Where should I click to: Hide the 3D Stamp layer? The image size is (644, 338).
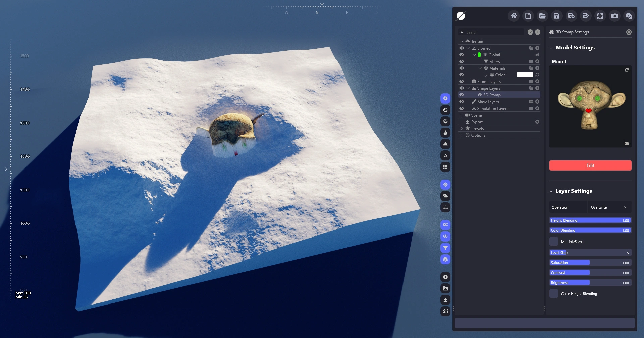[x=462, y=95]
